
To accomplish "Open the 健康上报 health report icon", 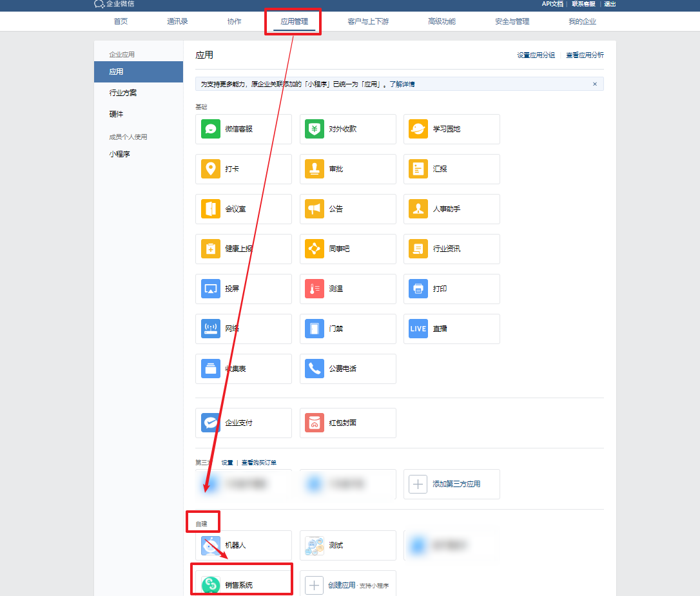I will click(210, 249).
